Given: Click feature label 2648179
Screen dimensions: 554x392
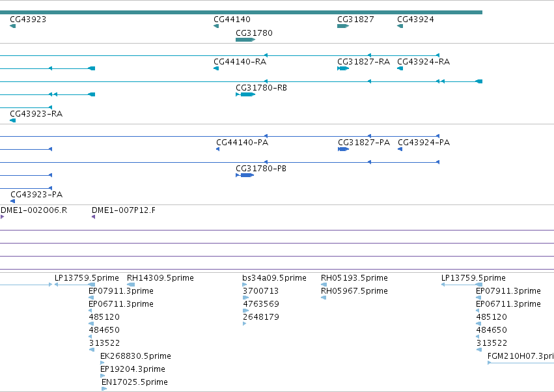Looking at the screenshot, I should [x=261, y=317].
